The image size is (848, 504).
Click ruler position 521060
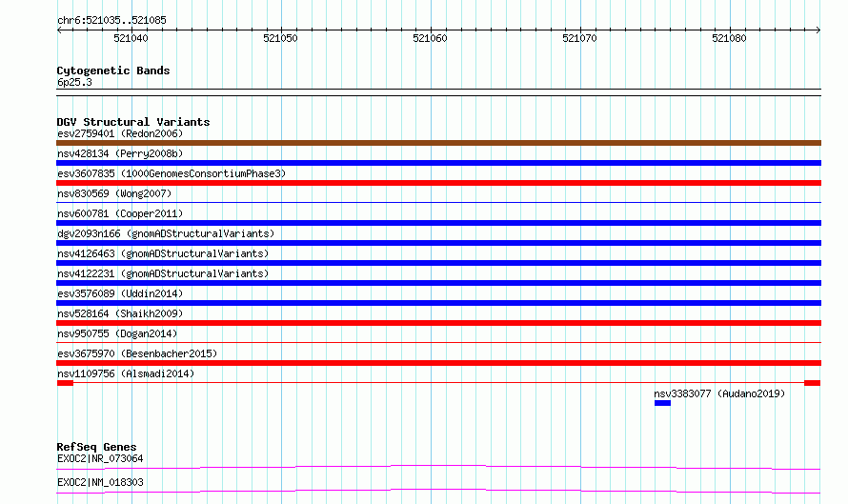(430, 38)
